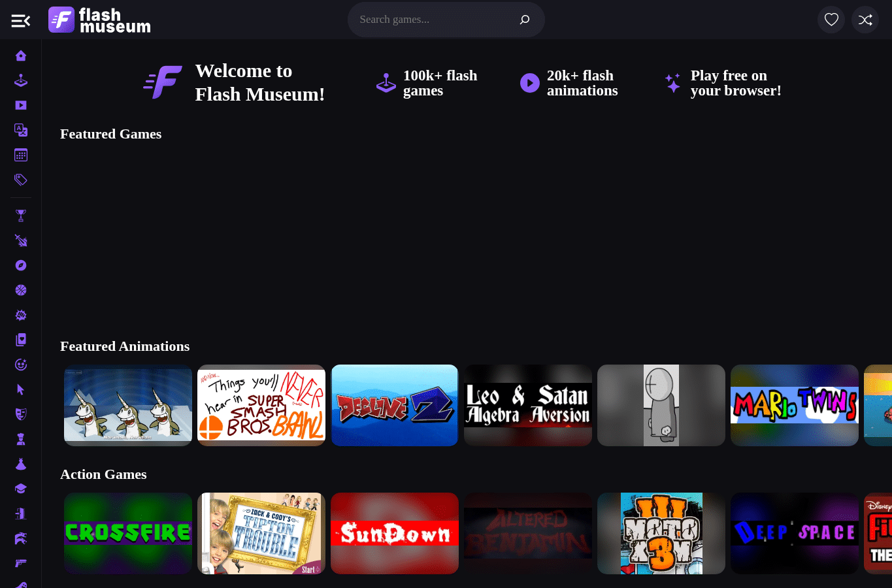
Task: Open Leo & Satan Algebra Aversion thumbnail
Action: (528, 405)
